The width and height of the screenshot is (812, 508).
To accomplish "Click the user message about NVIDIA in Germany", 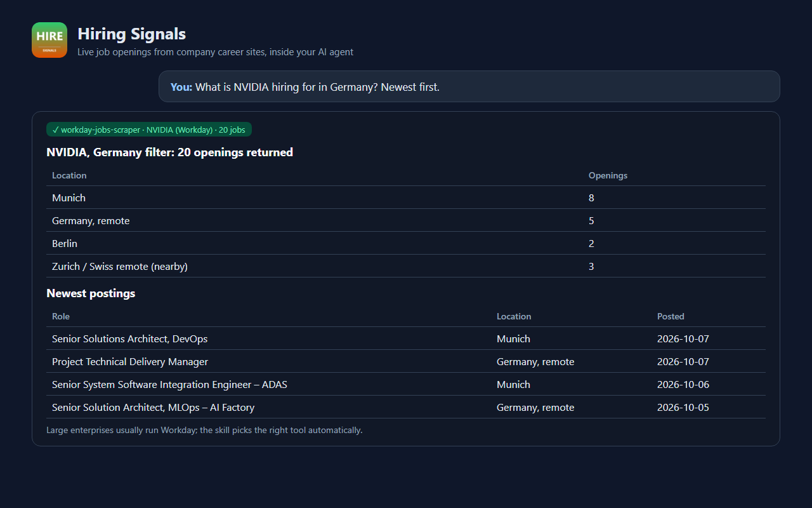I will 469,86.
